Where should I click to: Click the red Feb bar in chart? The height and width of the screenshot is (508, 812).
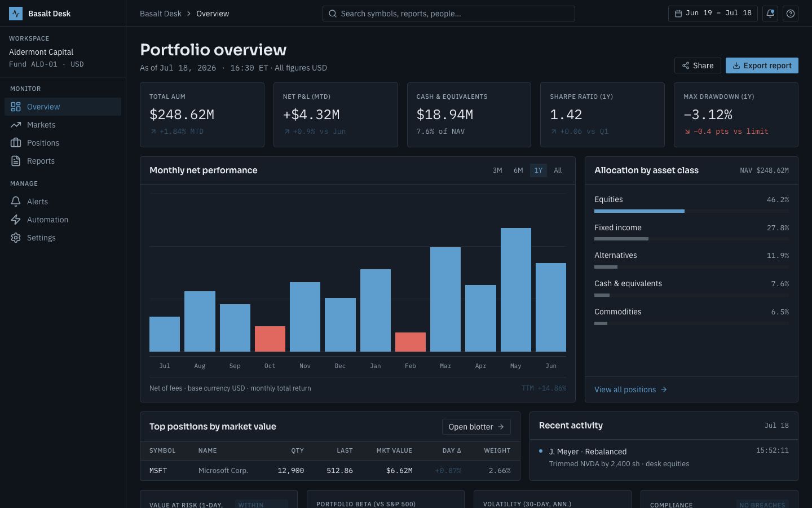pos(411,342)
